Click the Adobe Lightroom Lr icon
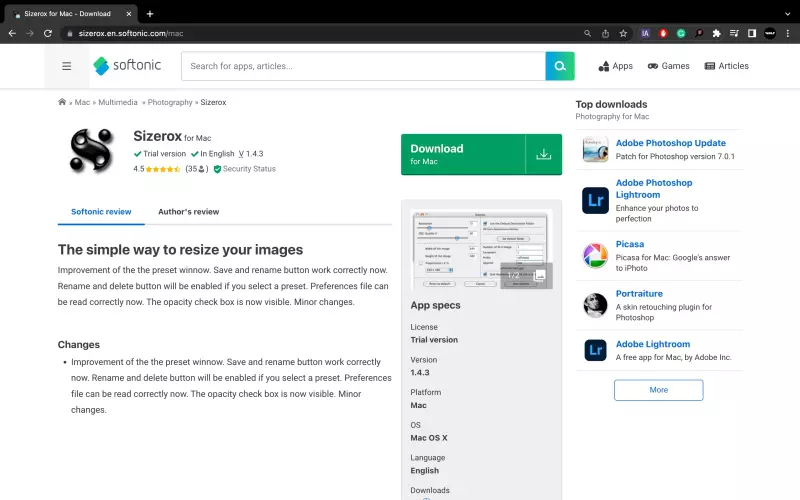Image resolution: width=800 pixels, height=500 pixels. 595,350
